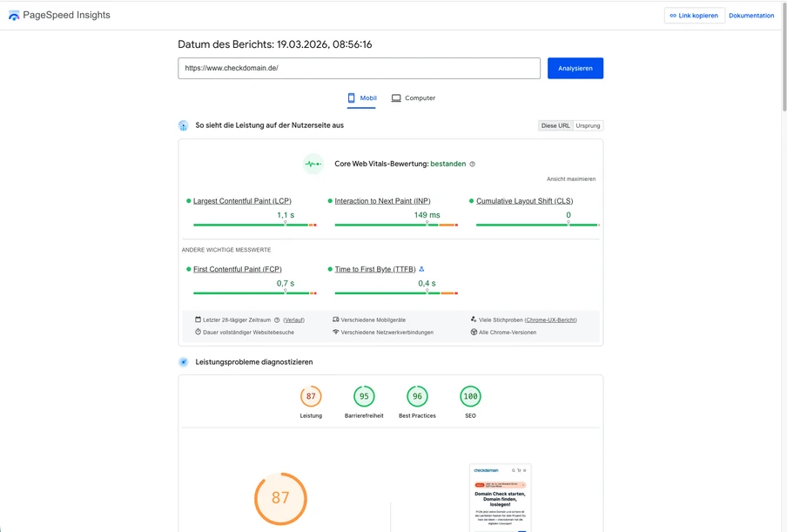Click the green Core Web Vitals heartbeat icon
The width and height of the screenshot is (787, 532).
click(313, 164)
